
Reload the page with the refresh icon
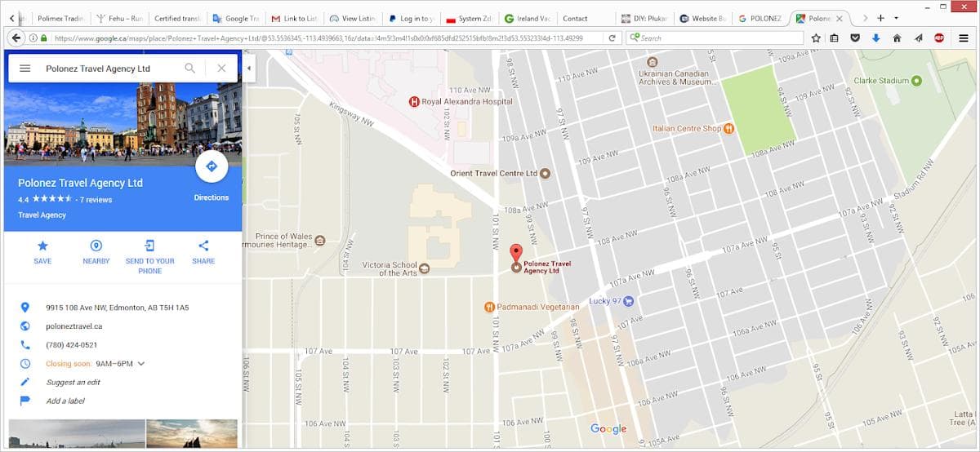click(612, 38)
